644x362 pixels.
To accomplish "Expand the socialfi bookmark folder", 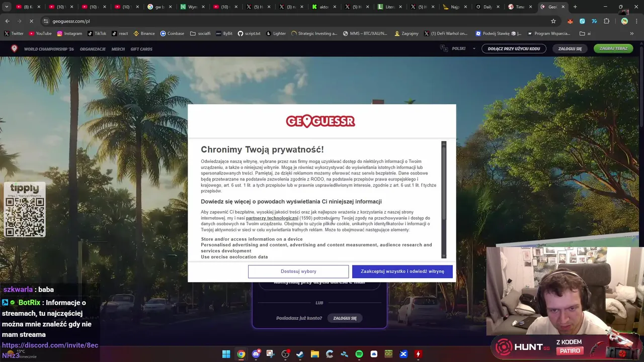I will click(200, 34).
